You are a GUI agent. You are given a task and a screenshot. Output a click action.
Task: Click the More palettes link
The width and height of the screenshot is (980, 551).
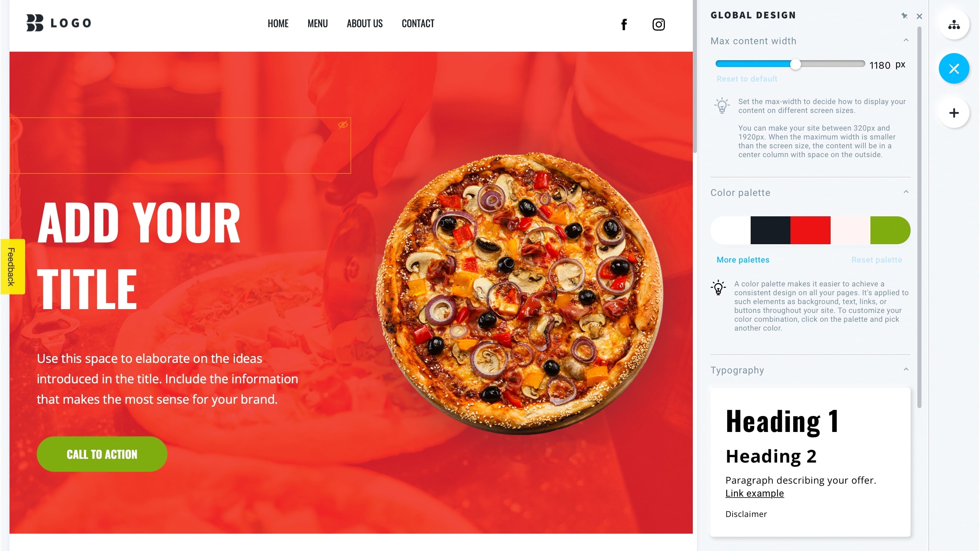pyautogui.click(x=743, y=260)
